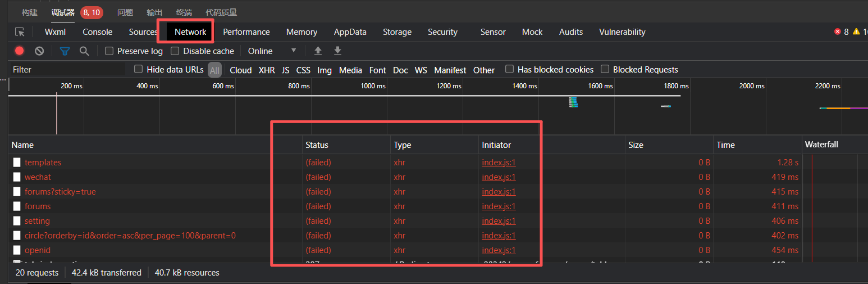This screenshot has width=868, height=284.
Task: Clear the network log with the clear icon
Action: coord(39,51)
